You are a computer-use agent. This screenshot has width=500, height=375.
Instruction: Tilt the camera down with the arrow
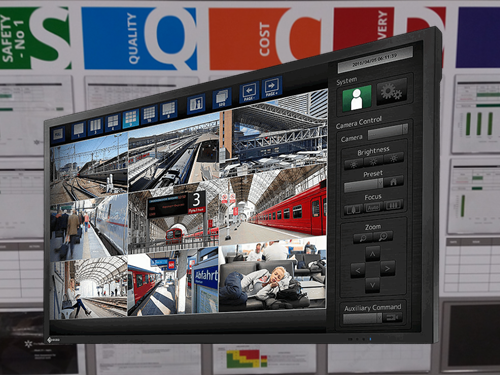tap(373, 285)
